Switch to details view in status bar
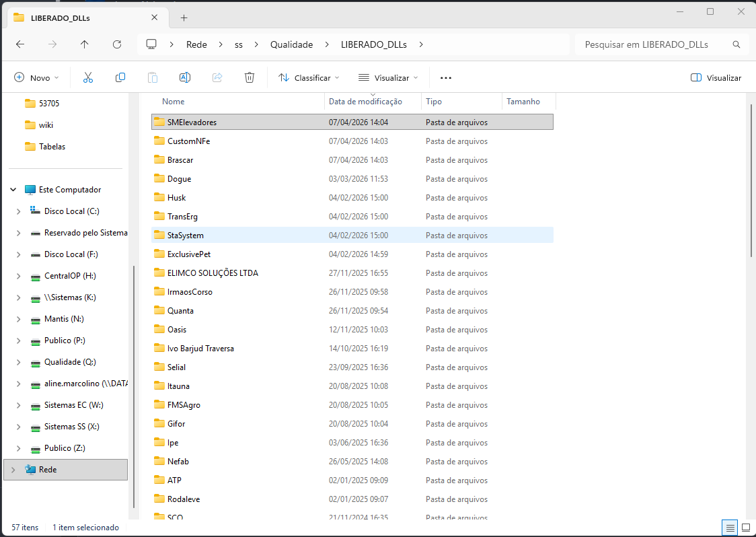 (x=728, y=527)
